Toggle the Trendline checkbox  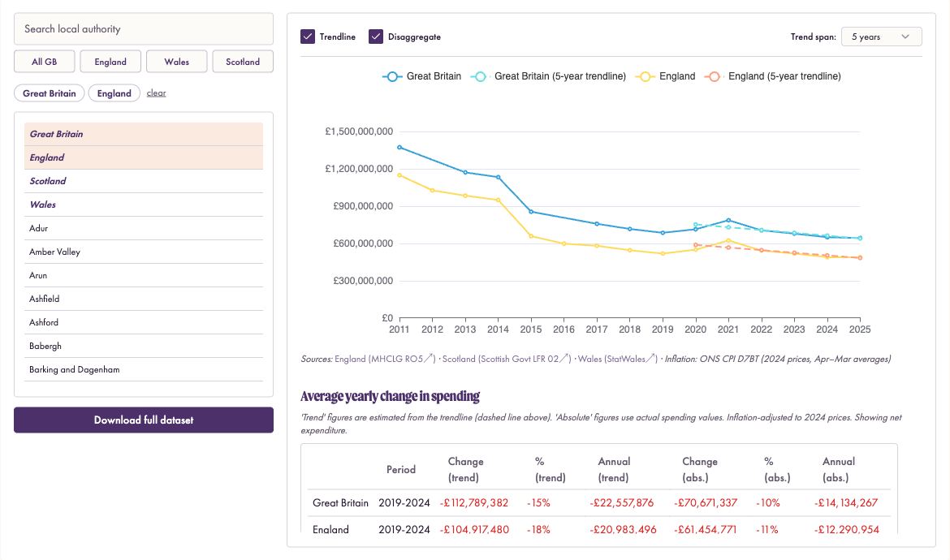[x=308, y=37]
